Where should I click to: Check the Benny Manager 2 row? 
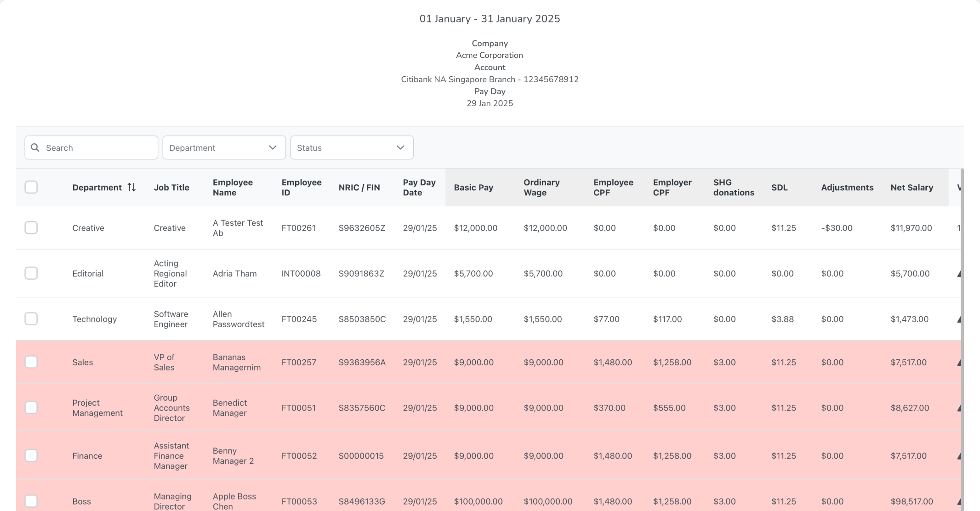click(x=31, y=455)
